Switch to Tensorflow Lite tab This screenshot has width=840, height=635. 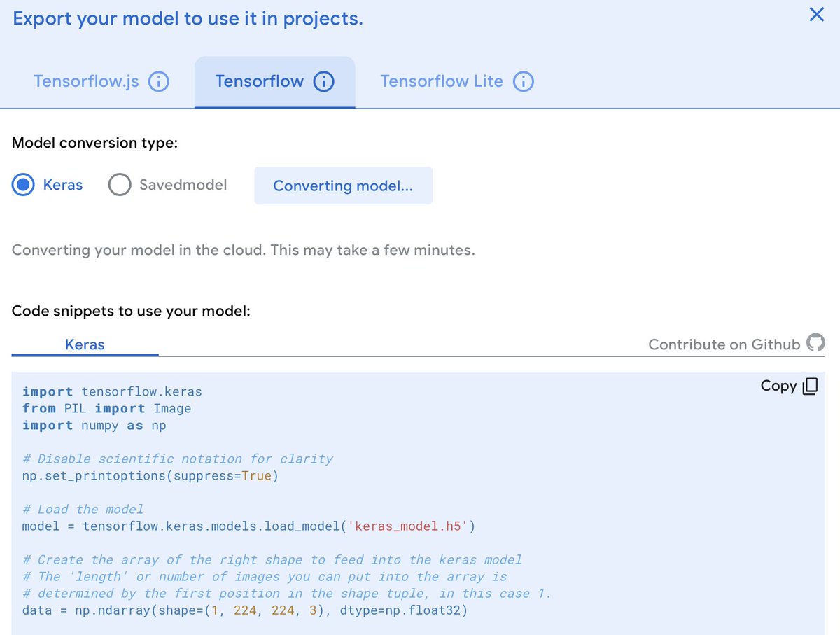(442, 81)
